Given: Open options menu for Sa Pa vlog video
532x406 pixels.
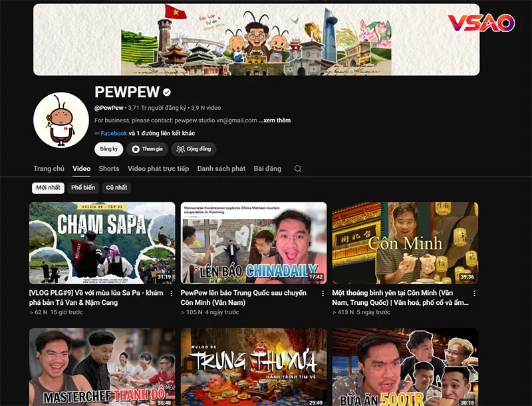Looking at the screenshot, I should pos(172,294).
